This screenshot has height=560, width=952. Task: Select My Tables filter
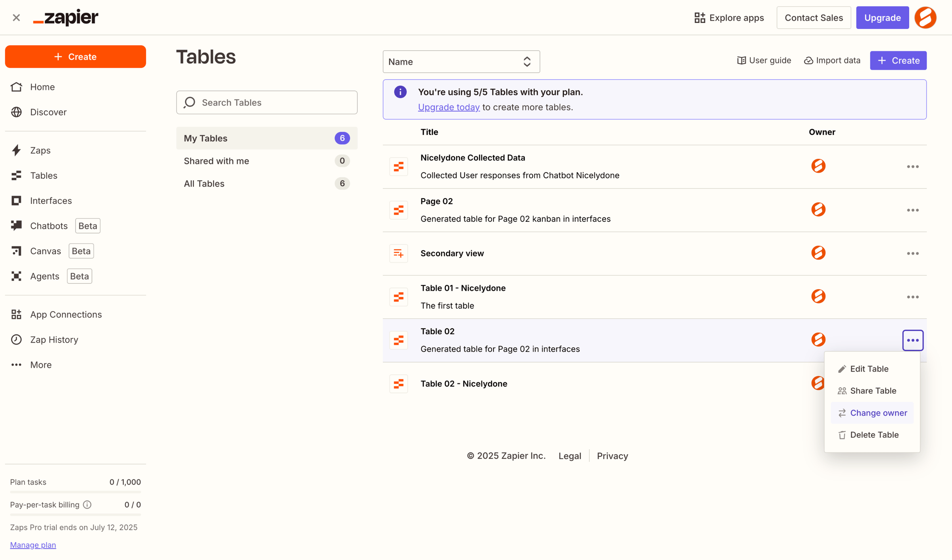(x=267, y=138)
